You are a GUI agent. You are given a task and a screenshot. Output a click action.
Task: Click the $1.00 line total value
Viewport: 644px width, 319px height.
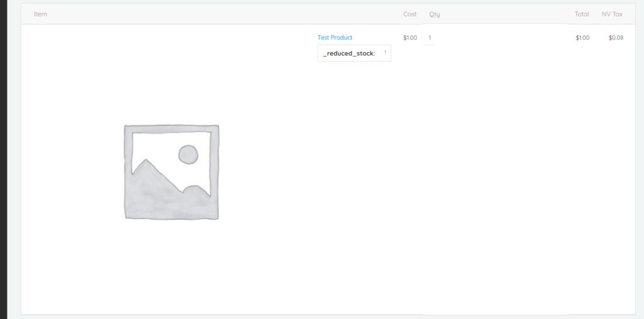pyautogui.click(x=582, y=38)
